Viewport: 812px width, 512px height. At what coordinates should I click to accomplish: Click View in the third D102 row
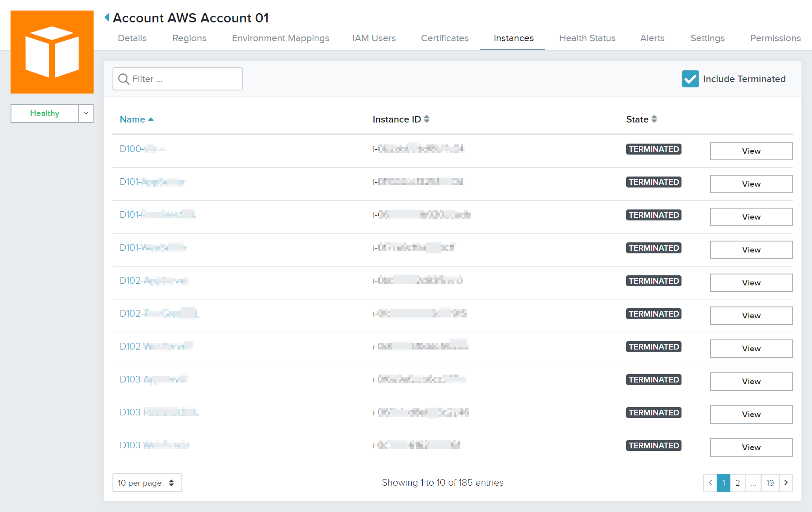coord(751,349)
